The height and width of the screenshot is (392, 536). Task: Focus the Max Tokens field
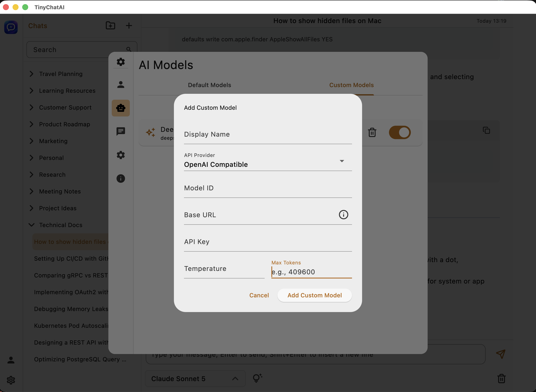pos(311,269)
